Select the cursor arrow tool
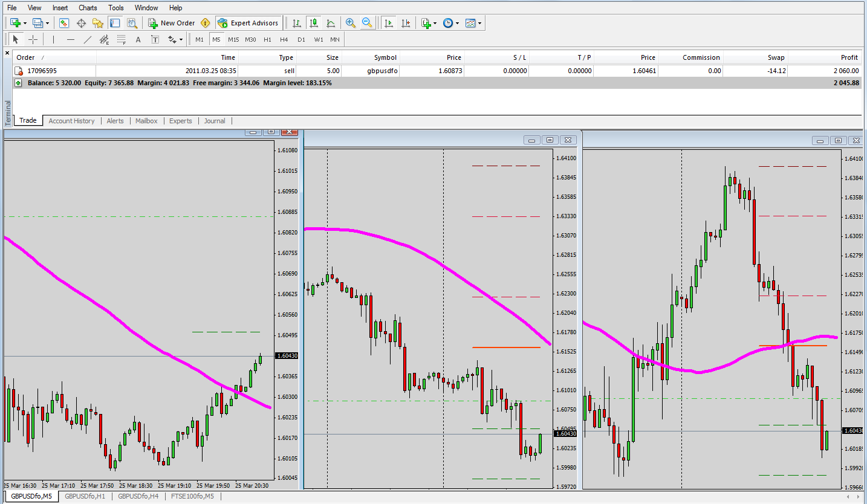Screen dimensions: 867x504 point(16,39)
